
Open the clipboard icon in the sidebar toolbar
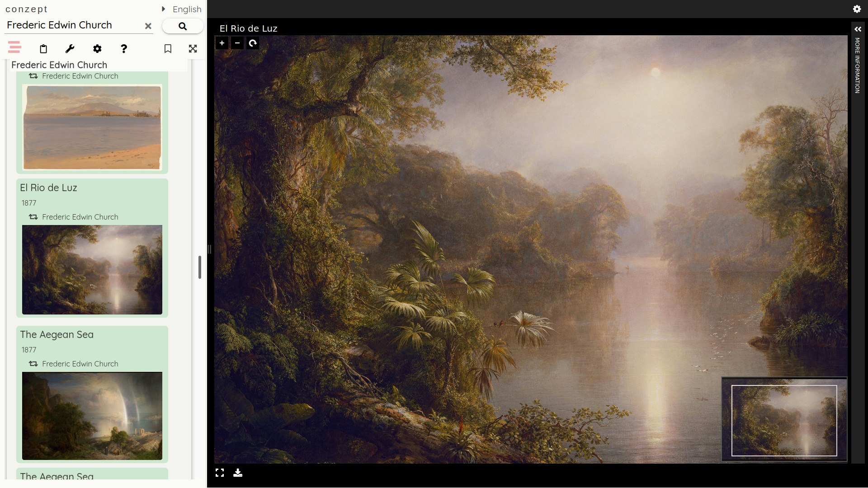coord(43,49)
